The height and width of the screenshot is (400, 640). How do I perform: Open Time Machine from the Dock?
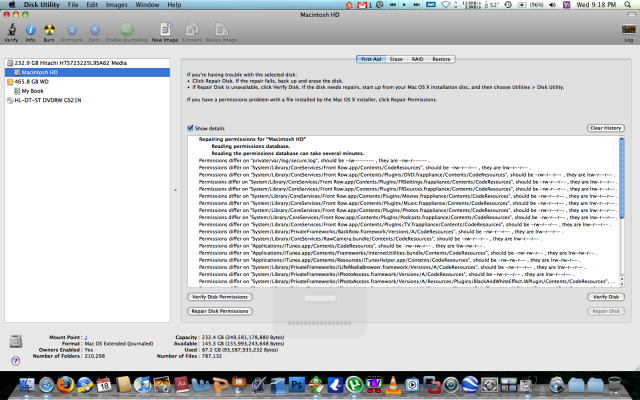[x=451, y=384]
